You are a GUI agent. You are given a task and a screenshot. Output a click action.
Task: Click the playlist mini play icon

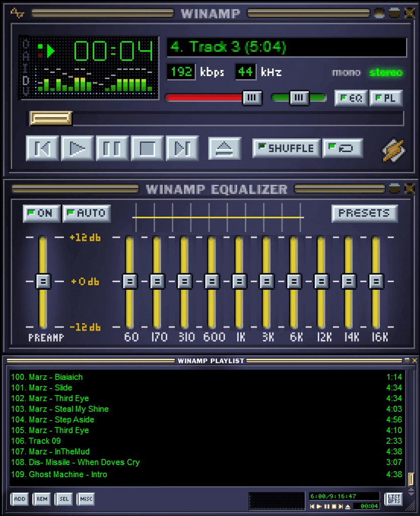coord(319,506)
